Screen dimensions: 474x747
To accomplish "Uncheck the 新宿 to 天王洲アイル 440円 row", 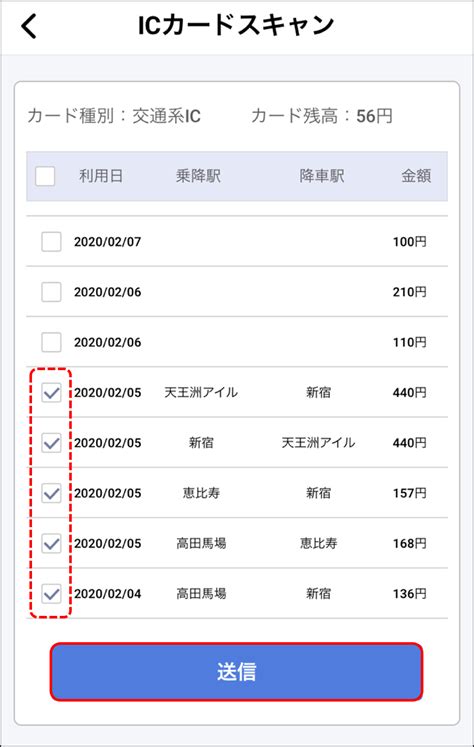I will (51, 443).
